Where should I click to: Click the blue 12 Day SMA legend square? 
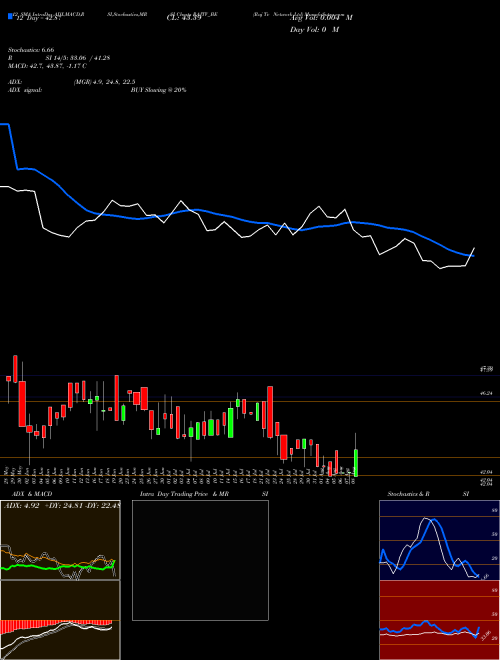10,16
